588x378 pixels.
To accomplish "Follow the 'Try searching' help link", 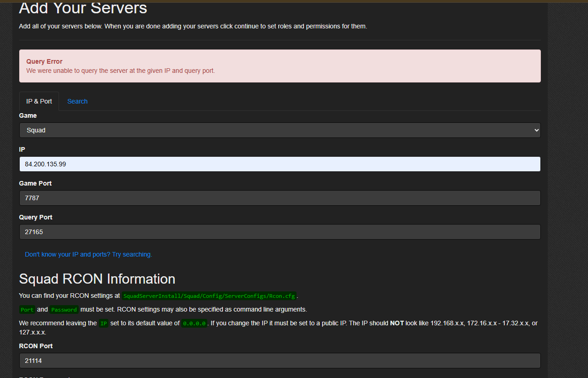I will tap(88, 254).
